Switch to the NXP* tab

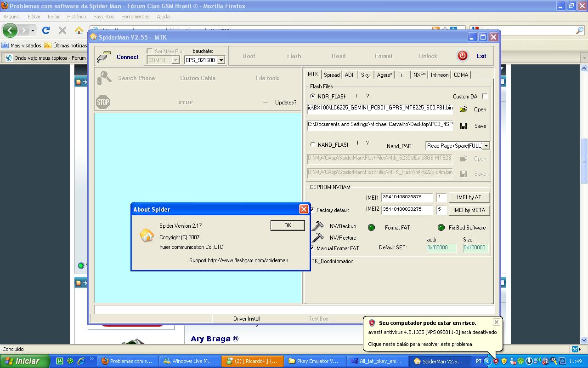point(419,75)
